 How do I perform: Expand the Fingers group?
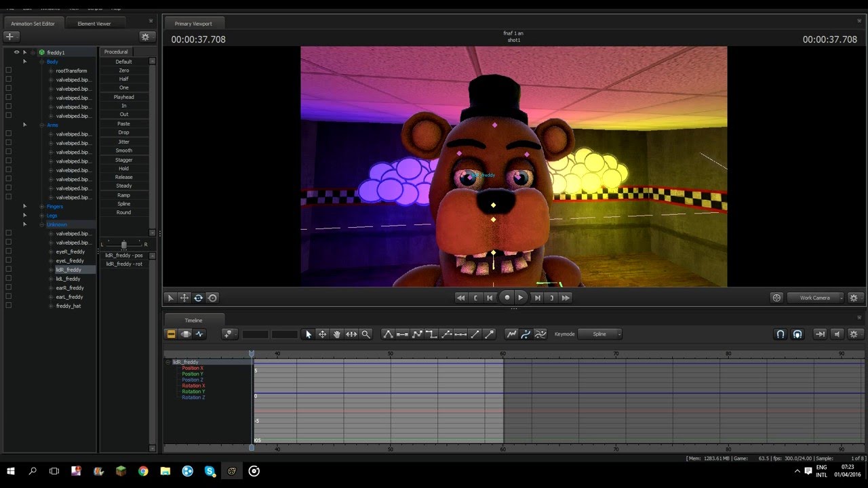point(41,206)
